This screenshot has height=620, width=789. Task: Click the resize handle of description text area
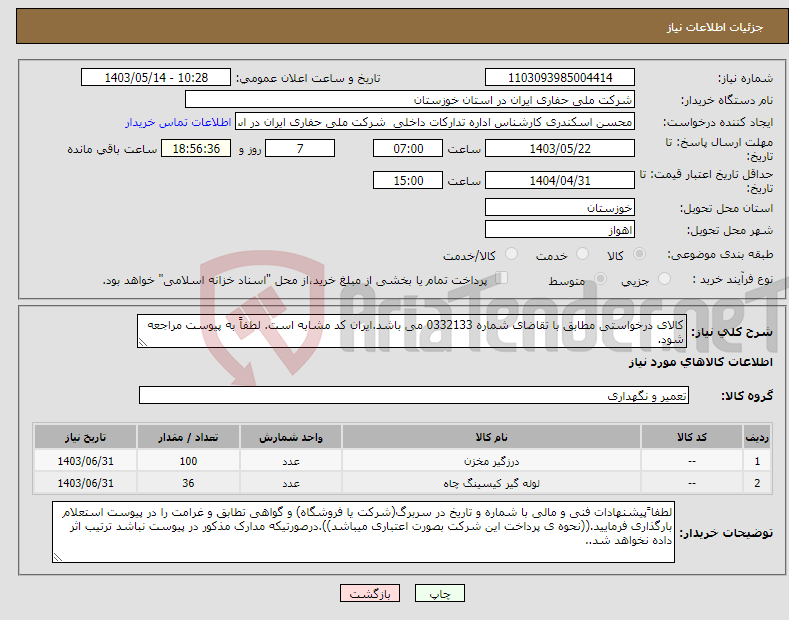(142, 342)
